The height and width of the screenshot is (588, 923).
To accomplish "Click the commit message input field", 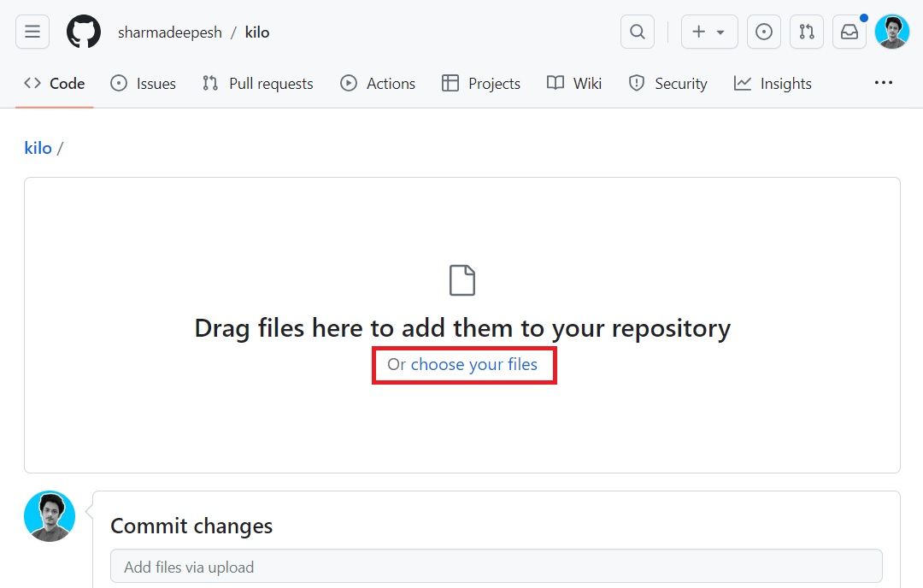I will coord(496,567).
